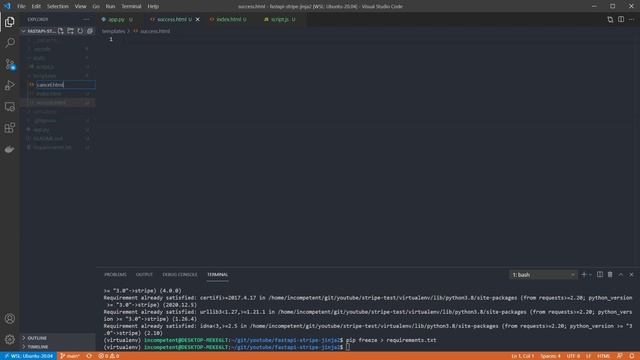Image resolution: width=640 pixels, height=360 pixels.
Task: Open editor more actions ellipsis
Action: tap(631, 19)
